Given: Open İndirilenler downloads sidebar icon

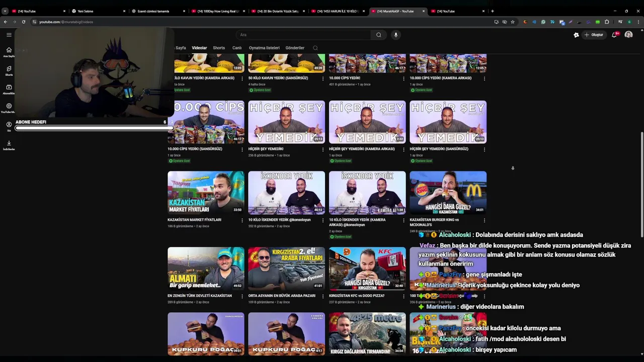Looking at the screenshot, I should tap(9, 145).
